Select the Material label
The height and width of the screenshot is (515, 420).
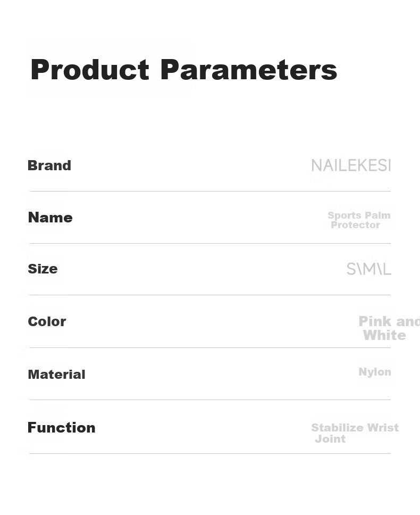pos(56,375)
